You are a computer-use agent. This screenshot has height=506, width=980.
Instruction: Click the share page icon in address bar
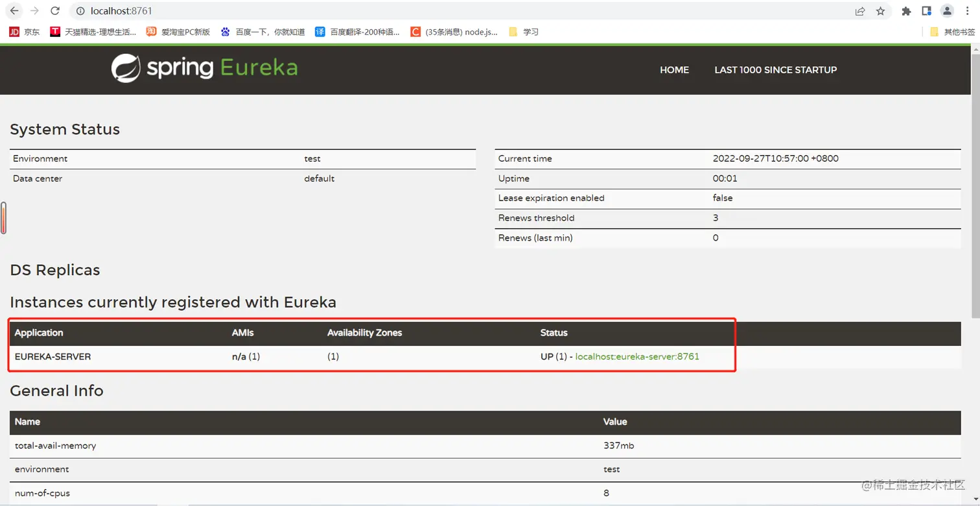[x=860, y=11]
